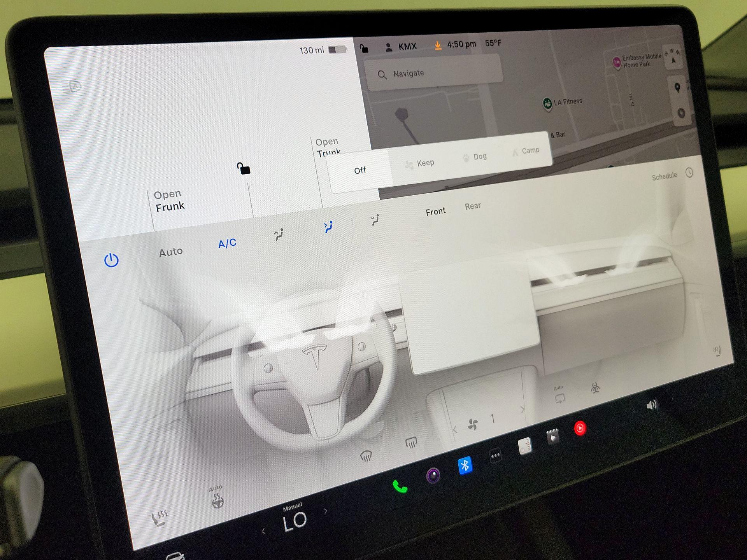Switch to the Front vents tab
The width and height of the screenshot is (747, 560).
click(x=436, y=210)
